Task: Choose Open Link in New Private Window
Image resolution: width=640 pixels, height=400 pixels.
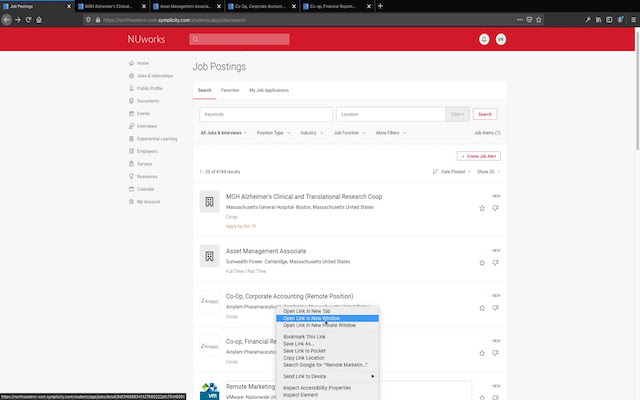Action: (327, 325)
